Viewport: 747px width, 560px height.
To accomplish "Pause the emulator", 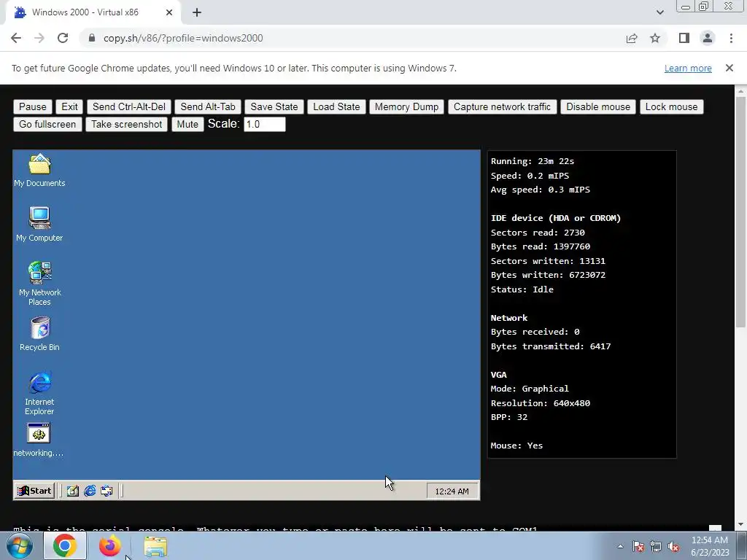I will tap(32, 106).
